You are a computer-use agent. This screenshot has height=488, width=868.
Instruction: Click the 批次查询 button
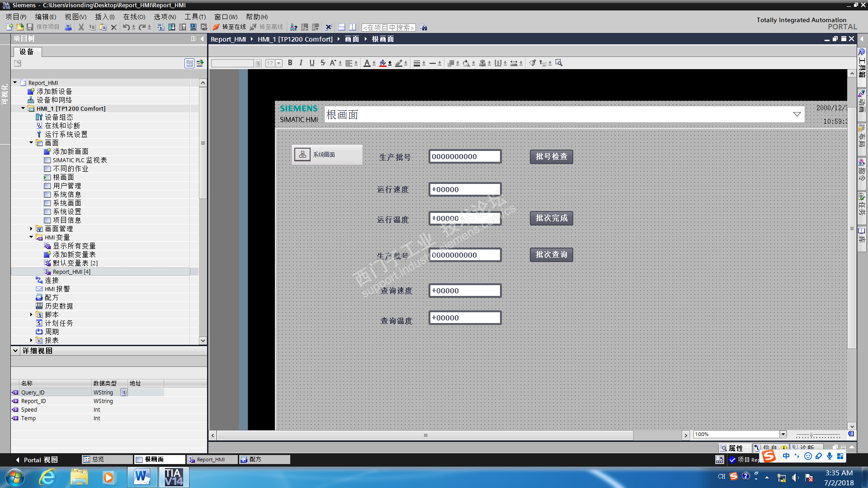(551, 254)
